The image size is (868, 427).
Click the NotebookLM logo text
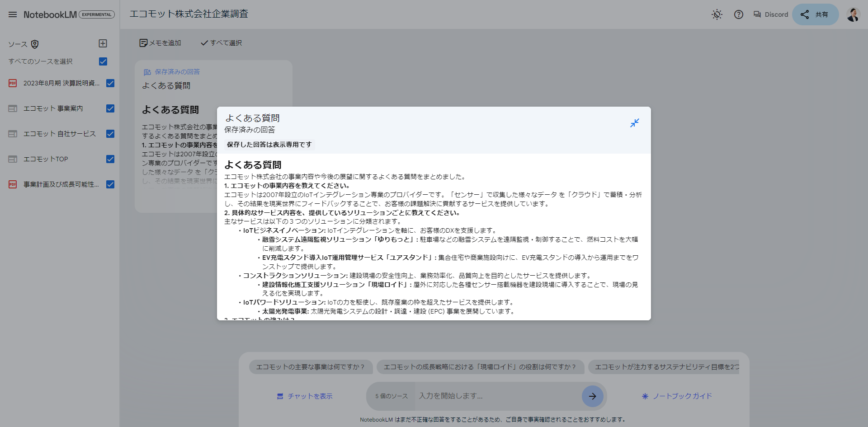pos(50,14)
